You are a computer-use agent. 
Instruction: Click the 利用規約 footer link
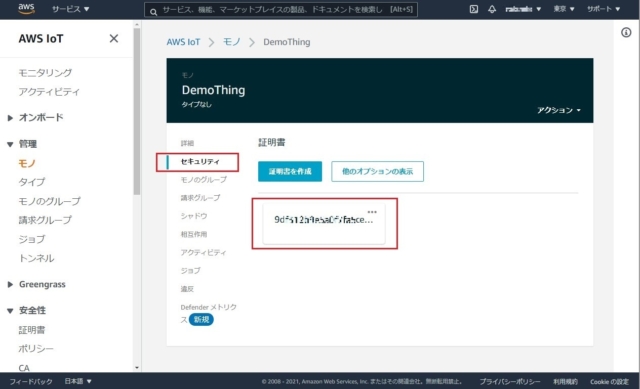pos(565,382)
